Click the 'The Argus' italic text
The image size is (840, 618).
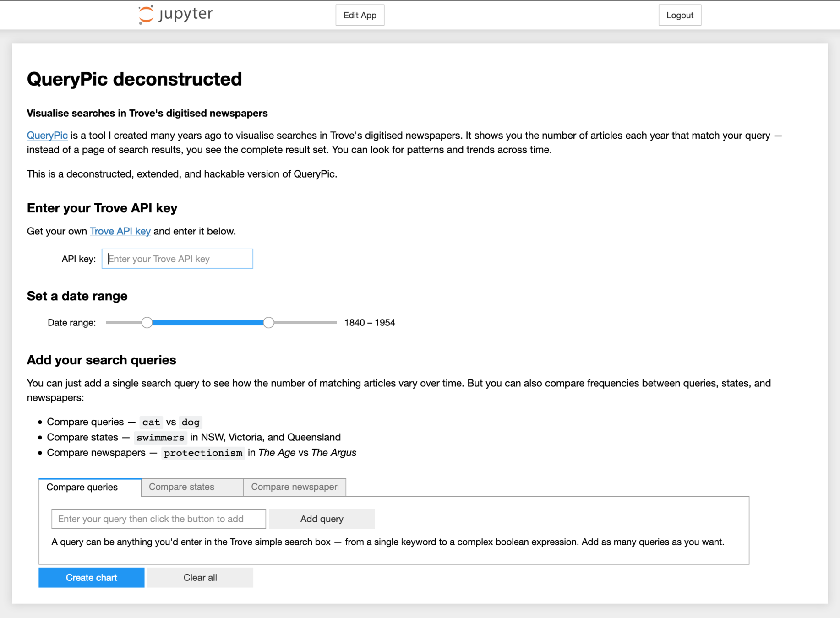pos(334,453)
